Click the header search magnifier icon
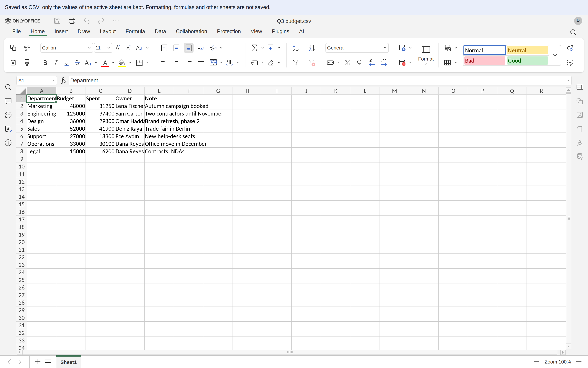588x368 pixels. pos(573,32)
